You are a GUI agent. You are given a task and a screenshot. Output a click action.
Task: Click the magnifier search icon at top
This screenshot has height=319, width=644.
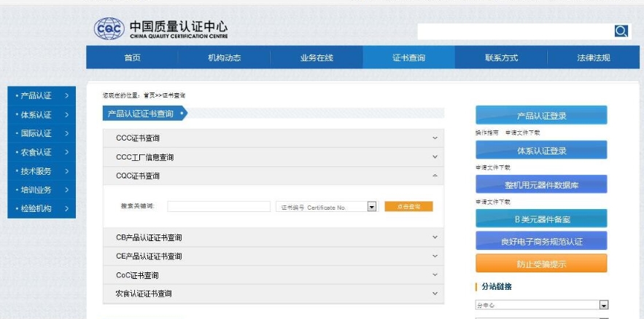point(621,31)
